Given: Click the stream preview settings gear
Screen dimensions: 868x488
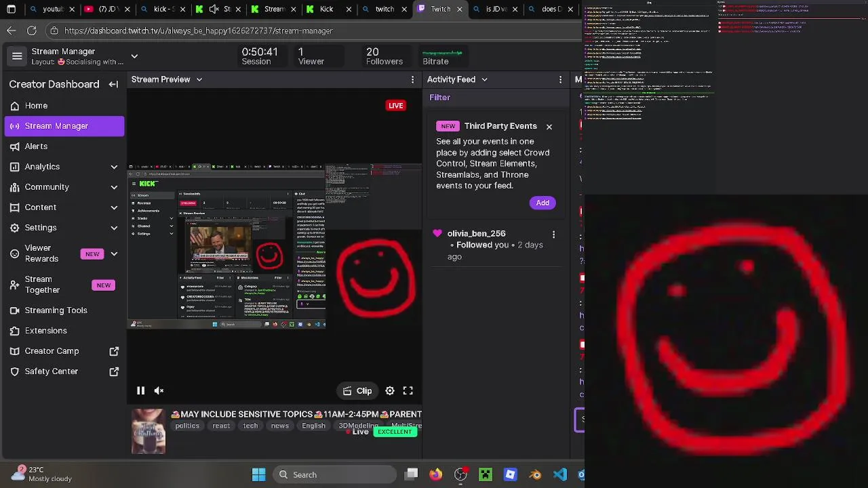Looking at the screenshot, I should pyautogui.click(x=390, y=390).
